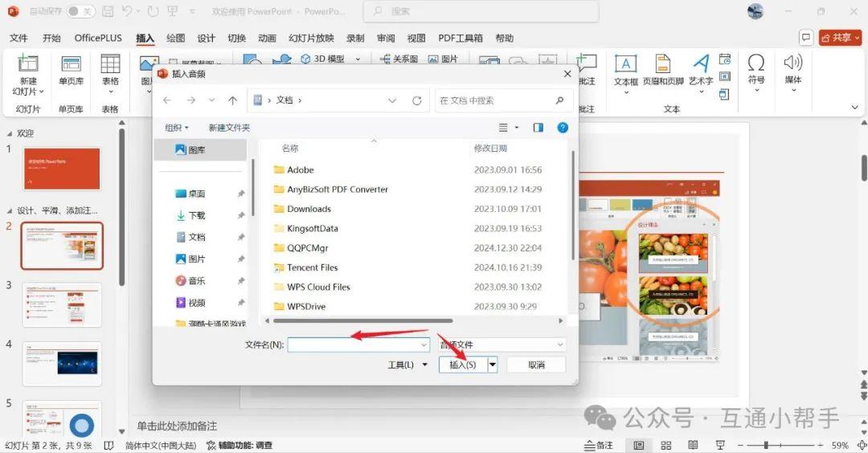The height and width of the screenshot is (453, 868).
Task: Click the 插入(S) insert button
Action: click(x=463, y=365)
